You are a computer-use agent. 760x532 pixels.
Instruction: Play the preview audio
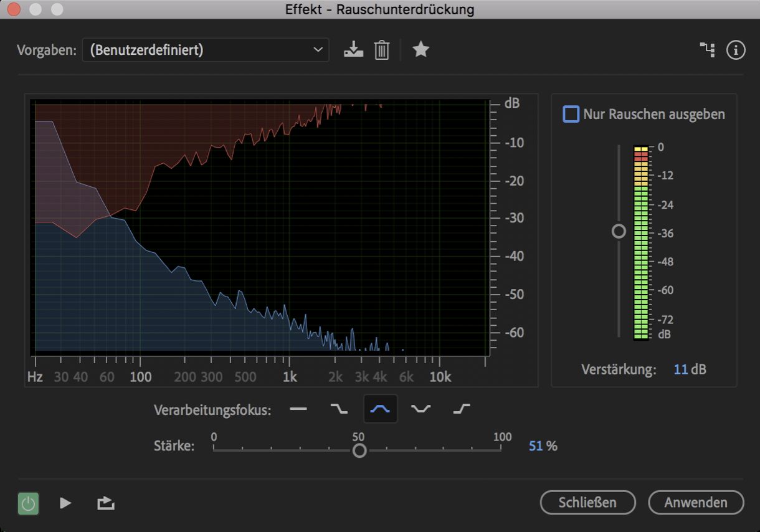pyautogui.click(x=65, y=503)
